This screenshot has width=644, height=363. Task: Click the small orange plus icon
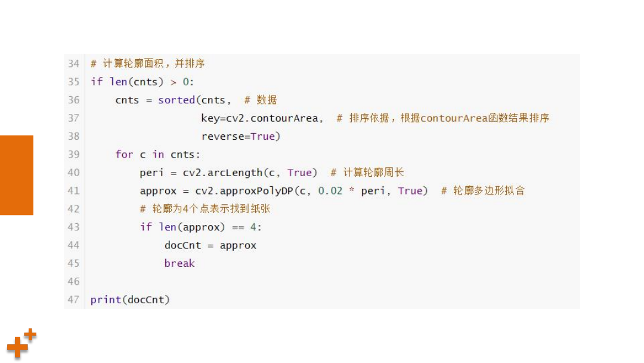[30, 334]
